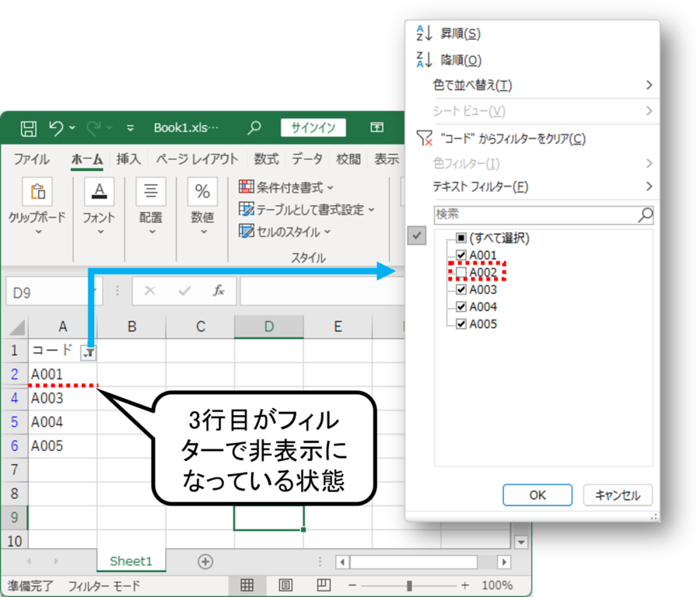The image size is (700, 597).
Task: Switch to Page Layout view icon
Action: 285,585
